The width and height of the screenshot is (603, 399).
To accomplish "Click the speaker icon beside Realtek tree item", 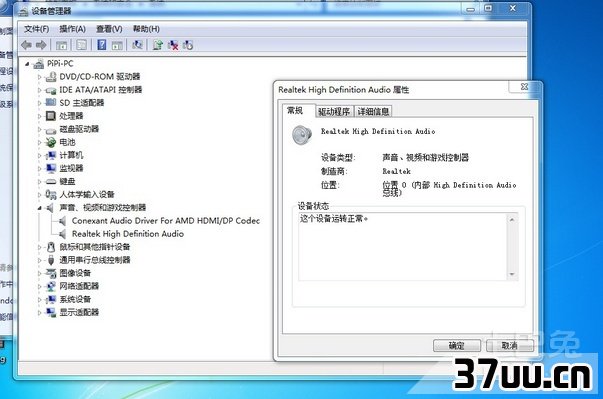I will click(63, 234).
